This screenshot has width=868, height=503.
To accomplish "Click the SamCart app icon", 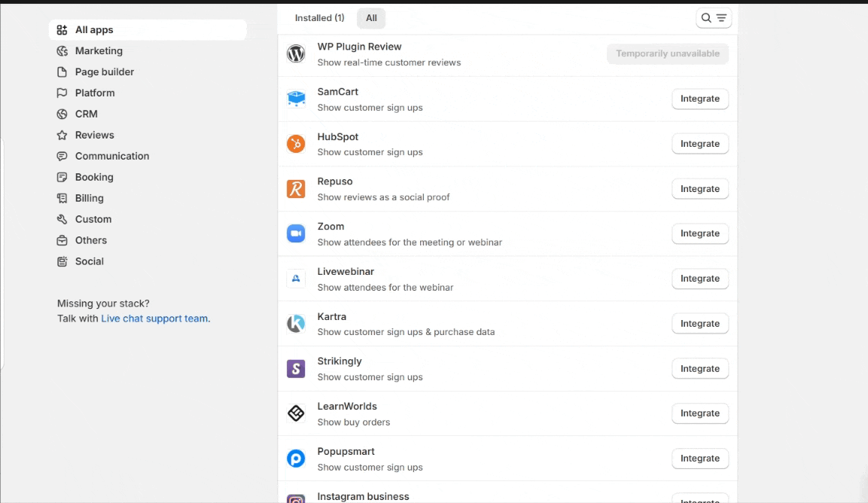I will point(296,99).
